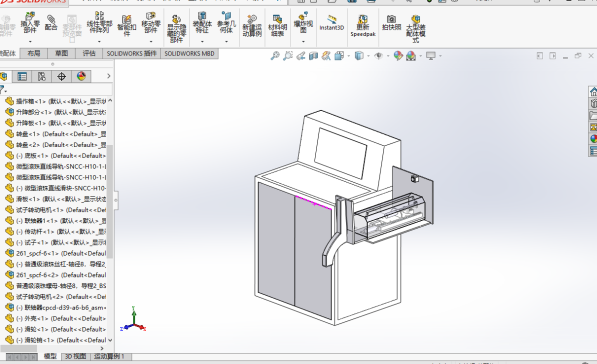Click the 参考几何体 reference geometry tool
The image size is (597, 364).
pyautogui.click(x=227, y=22)
